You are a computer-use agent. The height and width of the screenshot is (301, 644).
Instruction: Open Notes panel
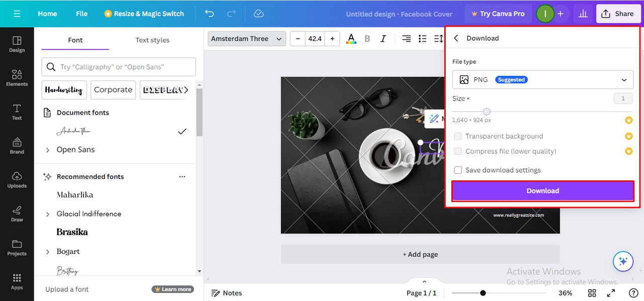[226, 293]
